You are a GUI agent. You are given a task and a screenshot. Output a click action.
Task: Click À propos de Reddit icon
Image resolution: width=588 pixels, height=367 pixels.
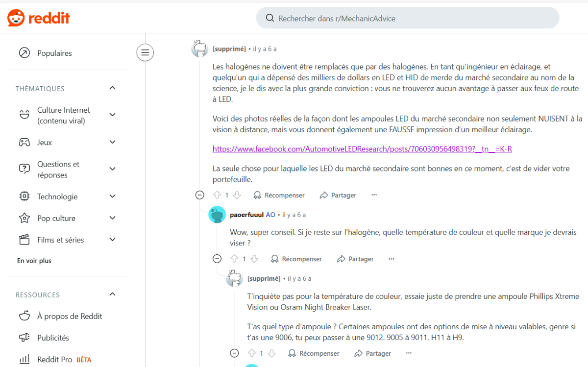[x=24, y=316]
